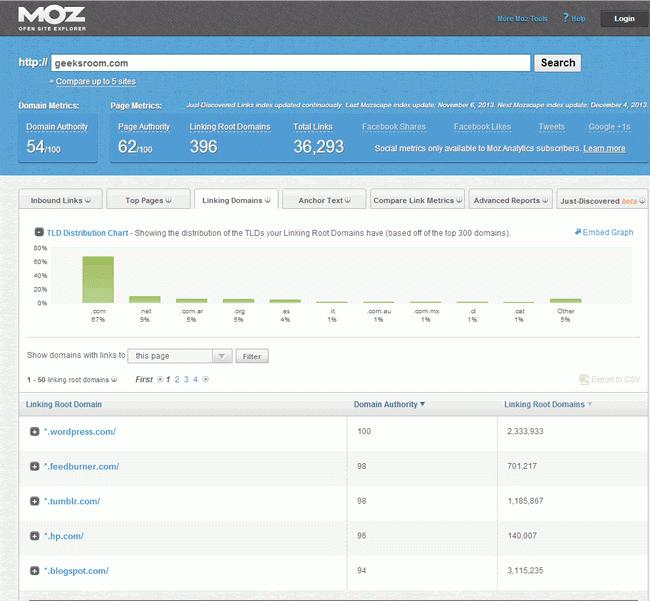The height and width of the screenshot is (601, 650).
Task: Click the 1,185,867 cell for tumblr.com
Action: 525,501
